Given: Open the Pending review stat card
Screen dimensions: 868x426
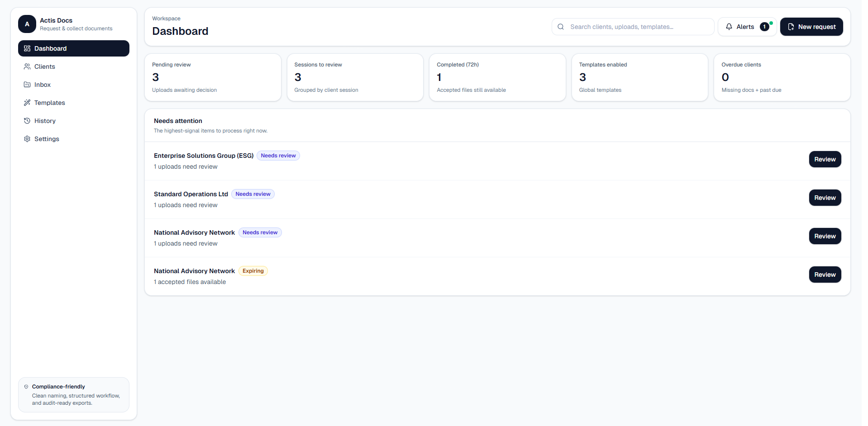Looking at the screenshot, I should [213, 77].
